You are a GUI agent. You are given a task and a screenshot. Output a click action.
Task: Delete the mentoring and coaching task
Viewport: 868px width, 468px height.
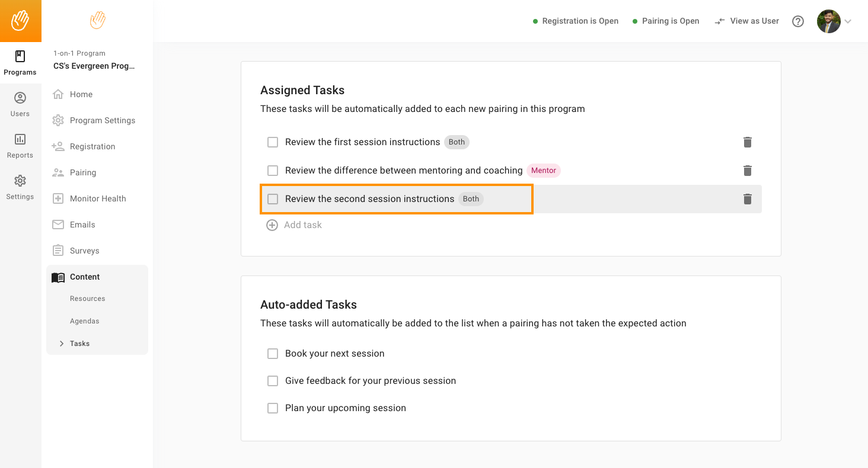[x=748, y=171]
